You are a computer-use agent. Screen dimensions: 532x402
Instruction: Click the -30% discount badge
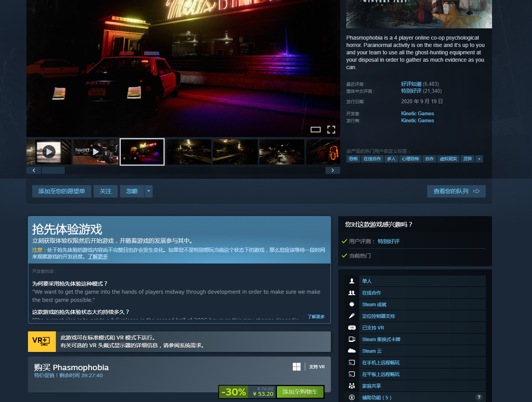234,392
